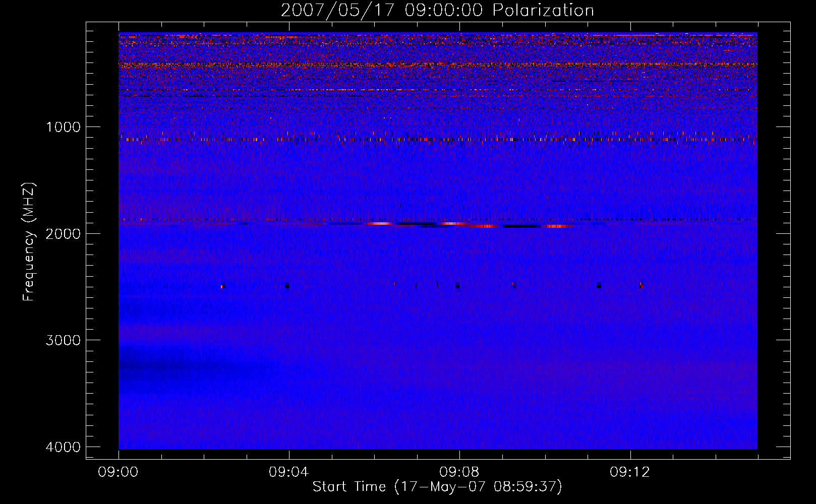
Task: Click the plot title '2007/05/17 09:00:00 Polarization'
Action: (437, 11)
